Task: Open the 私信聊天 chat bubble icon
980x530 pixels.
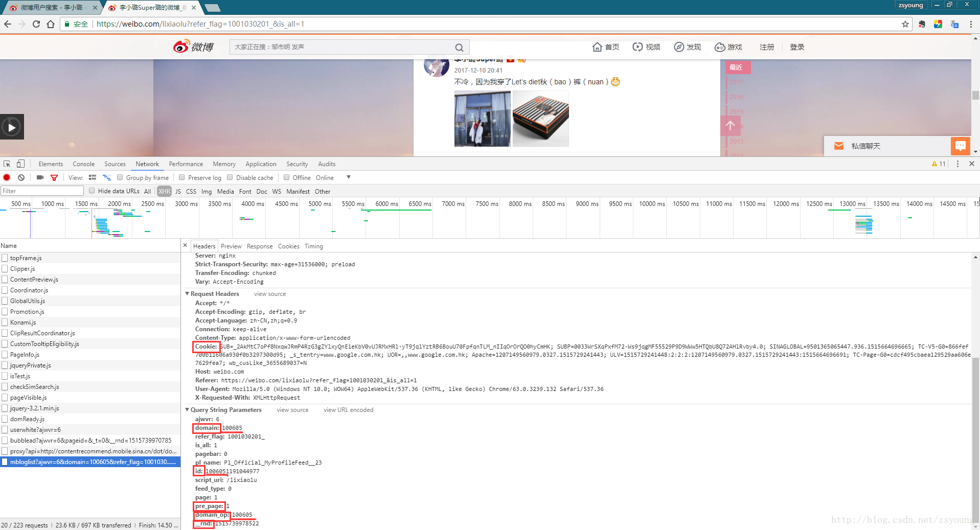Action: tap(960, 146)
